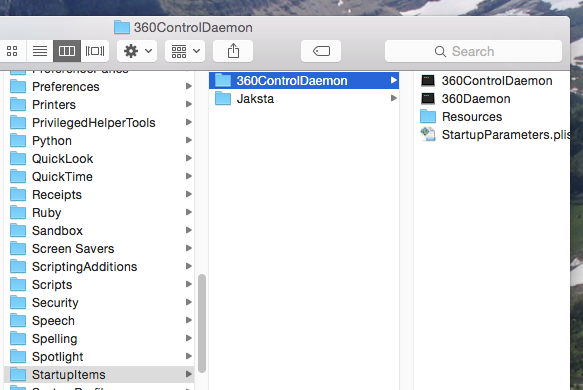Image resolution: width=583 pixels, height=390 pixels.
Task: Select the column view button
Action: [x=67, y=51]
